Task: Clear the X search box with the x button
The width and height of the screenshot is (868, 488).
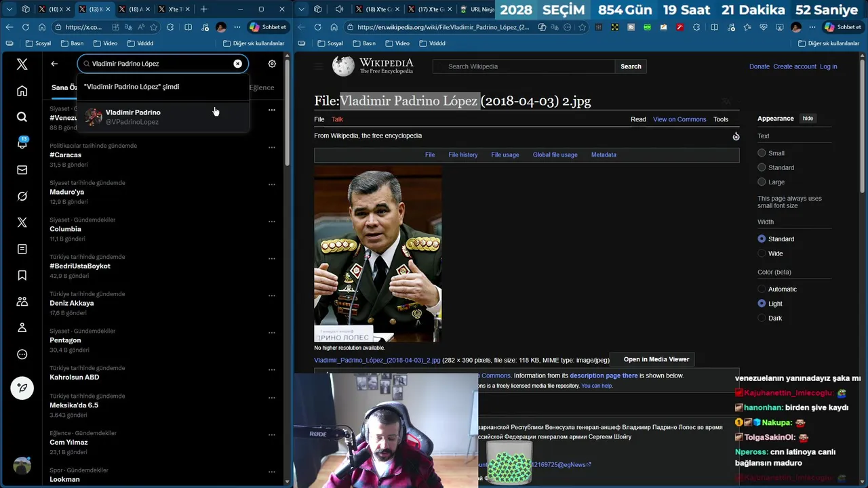Action: [x=237, y=64]
